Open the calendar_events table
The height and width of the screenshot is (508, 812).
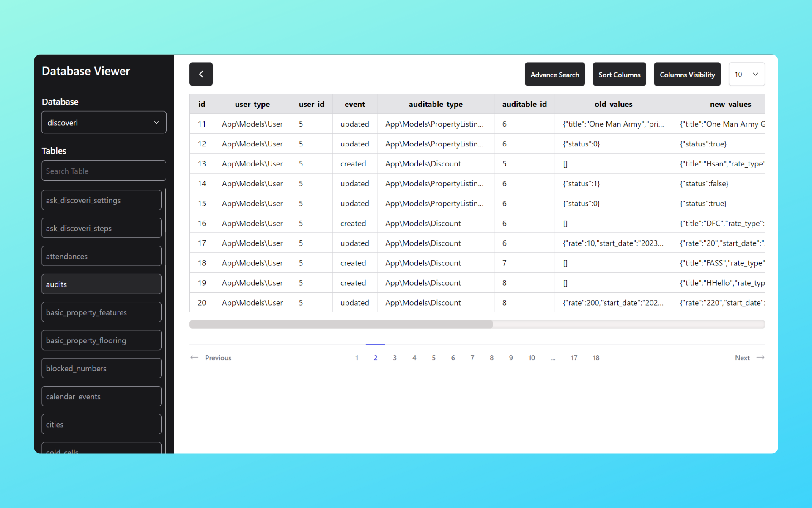coord(101,396)
